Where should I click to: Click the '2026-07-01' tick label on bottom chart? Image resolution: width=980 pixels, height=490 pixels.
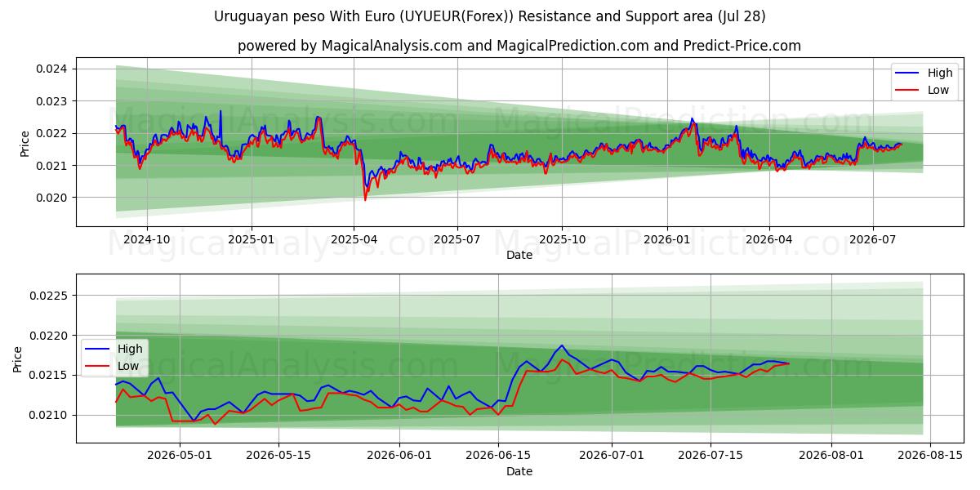click(x=612, y=456)
